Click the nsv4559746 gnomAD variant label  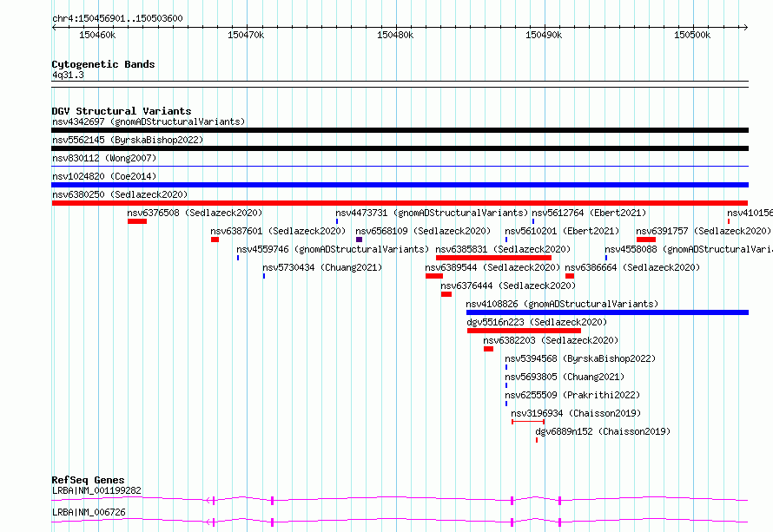coord(333,249)
